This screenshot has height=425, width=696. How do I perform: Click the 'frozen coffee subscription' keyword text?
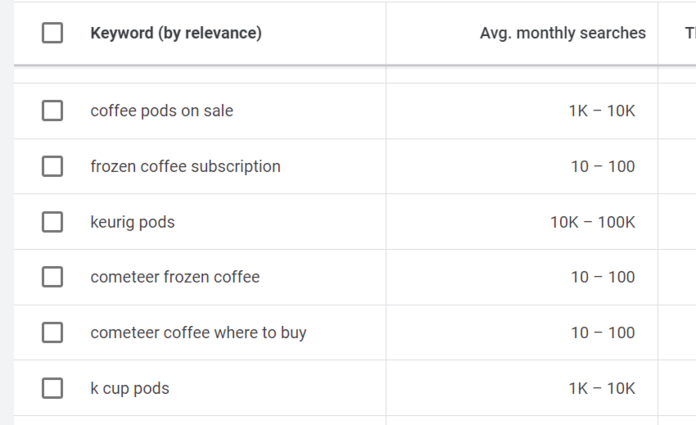(x=185, y=166)
